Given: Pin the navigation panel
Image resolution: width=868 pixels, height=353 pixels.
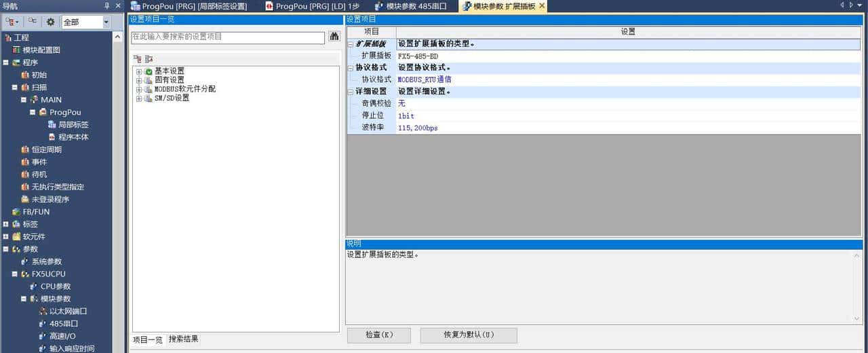Looking at the screenshot, I should click(x=106, y=5).
